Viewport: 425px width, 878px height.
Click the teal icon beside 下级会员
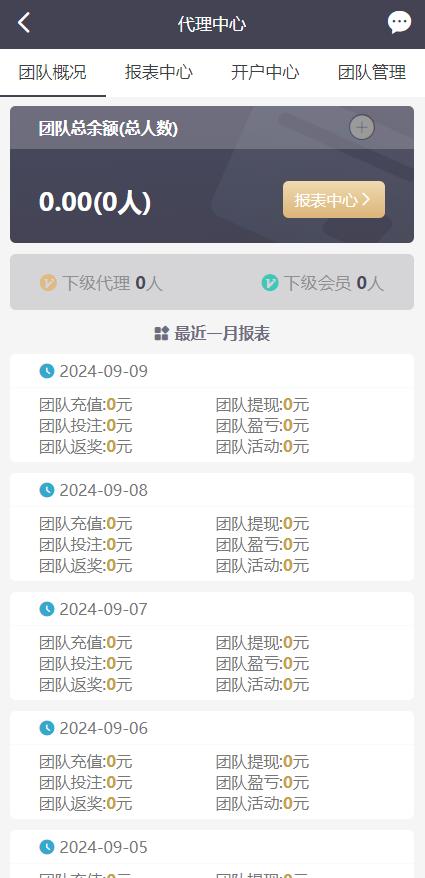pos(270,283)
